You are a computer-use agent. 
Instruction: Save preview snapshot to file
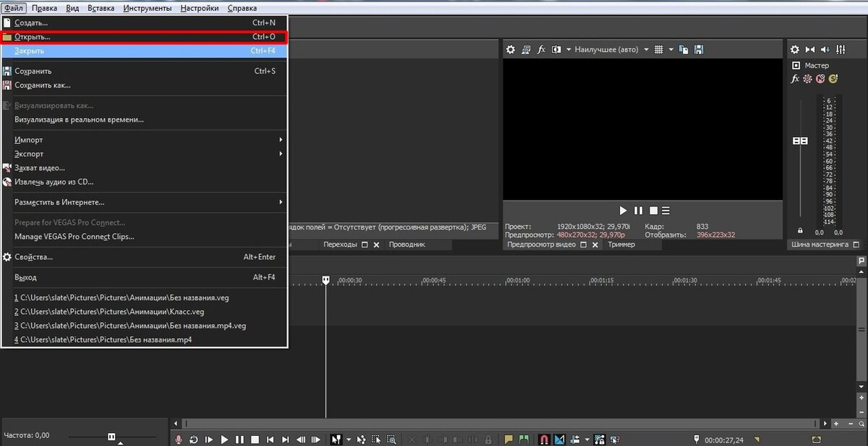pos(699,50)
